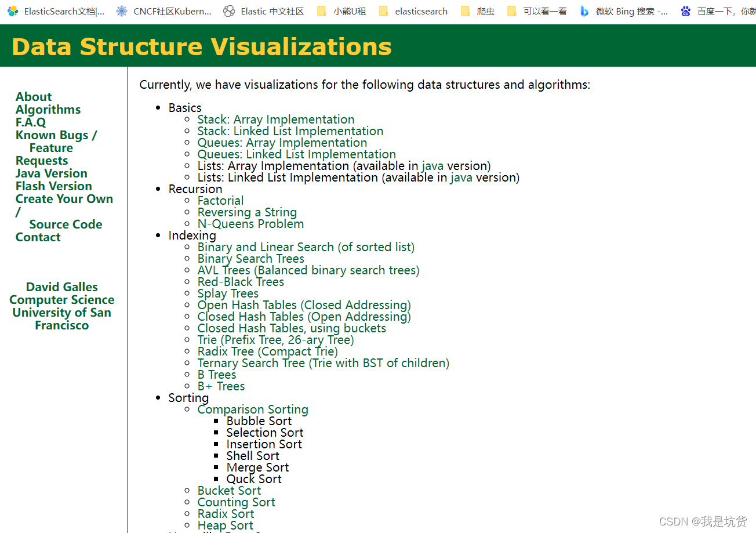Screen dimensions: 756x533
Task: Open Stack: Array Implementation link
Action: [276, 119]
